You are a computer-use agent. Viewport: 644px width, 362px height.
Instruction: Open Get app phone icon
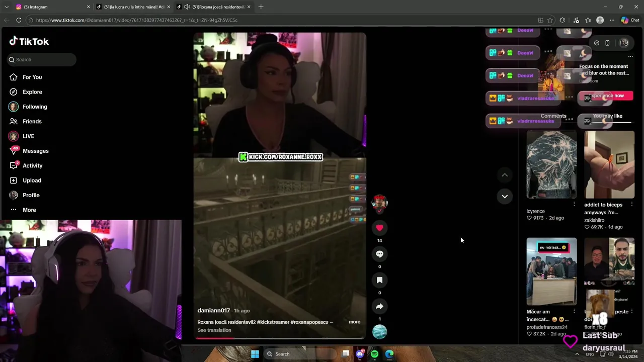(607, 43)
